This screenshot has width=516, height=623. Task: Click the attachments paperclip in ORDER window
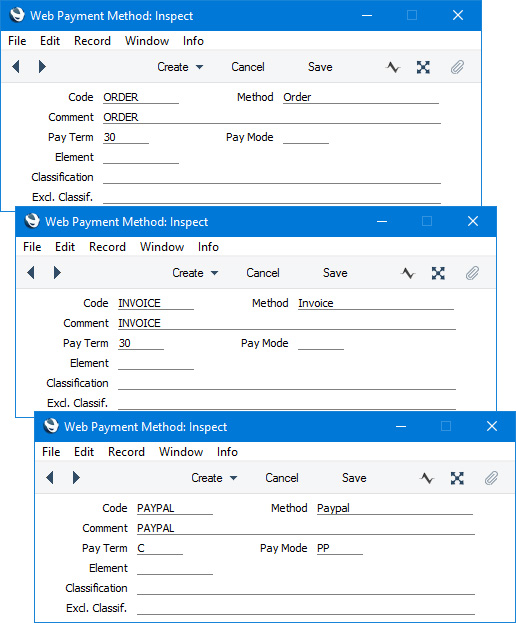tap(457, 67)
